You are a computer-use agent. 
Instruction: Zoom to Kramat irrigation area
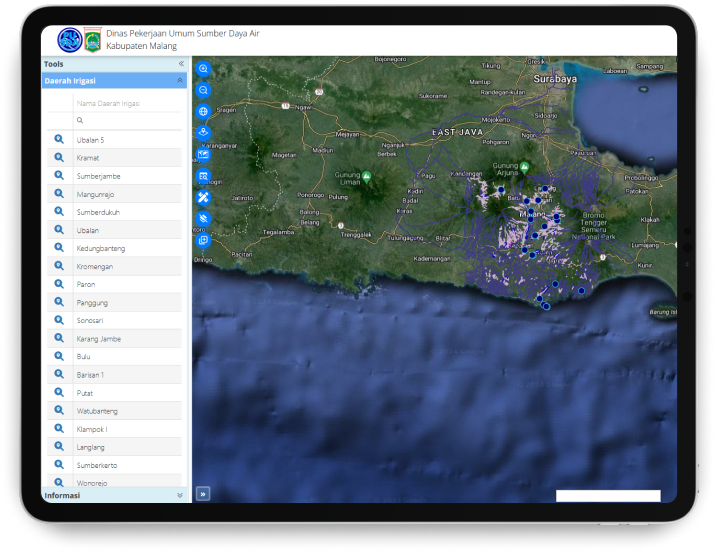click(59, 157)
